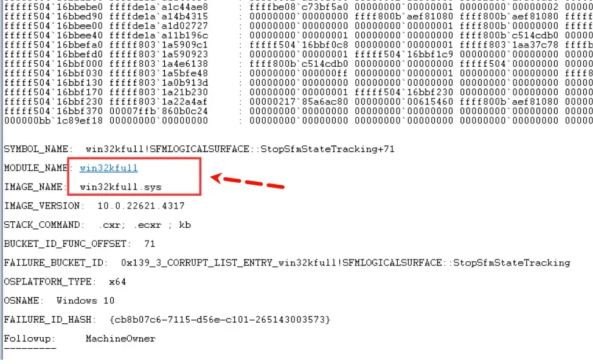Click the IMAGE_NAME label
The width and height of the screenshot is (593, 364).
click(x=33, y=187)
